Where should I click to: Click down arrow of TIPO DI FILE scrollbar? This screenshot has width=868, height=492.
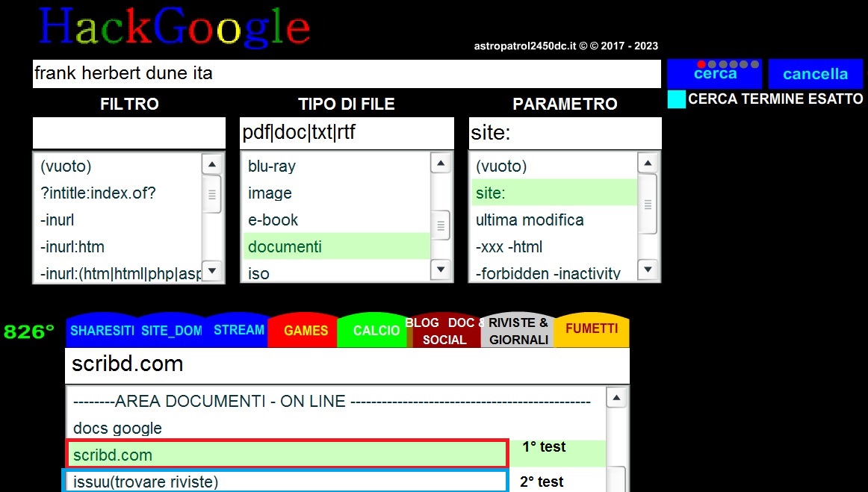441,270
